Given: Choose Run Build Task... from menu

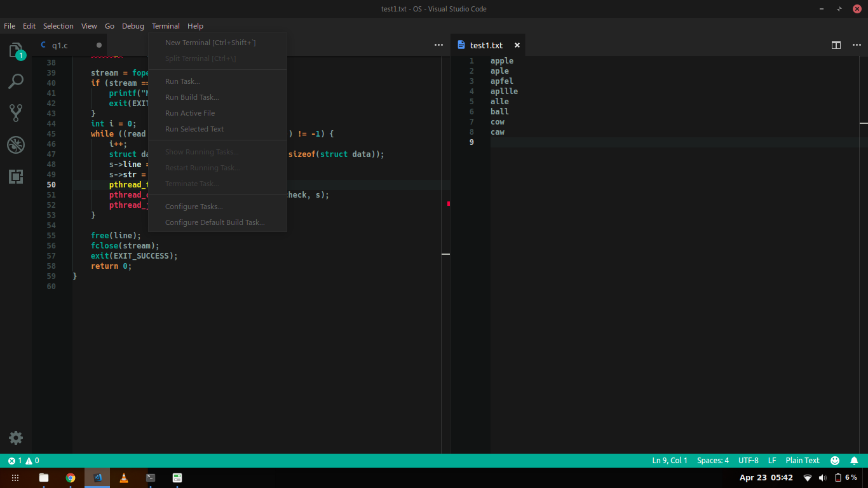Looking at the screenshot, I should (217, 97).
